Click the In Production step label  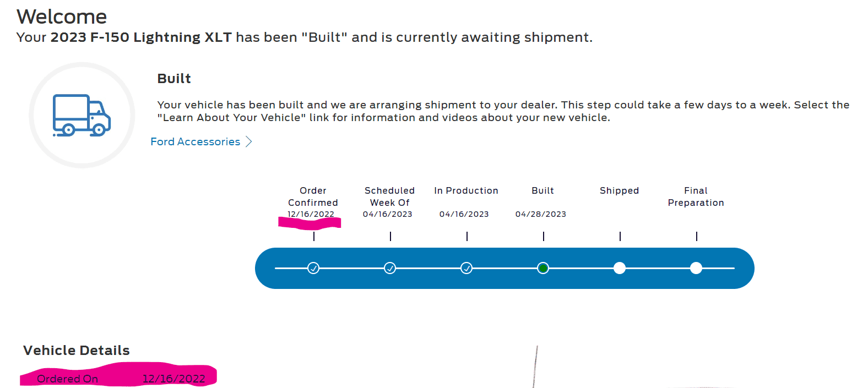[x=466, y=190]
